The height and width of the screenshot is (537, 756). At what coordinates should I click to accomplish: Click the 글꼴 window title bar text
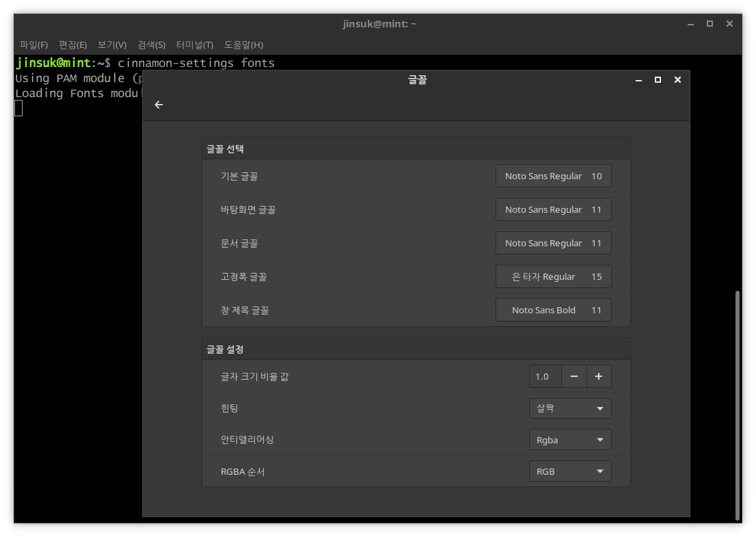(x=417, y=79)
